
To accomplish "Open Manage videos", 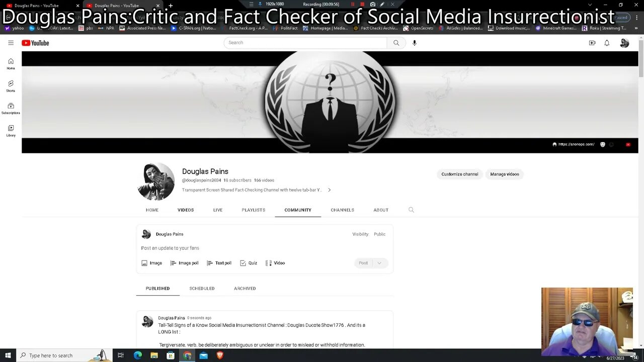I will 505,174.
